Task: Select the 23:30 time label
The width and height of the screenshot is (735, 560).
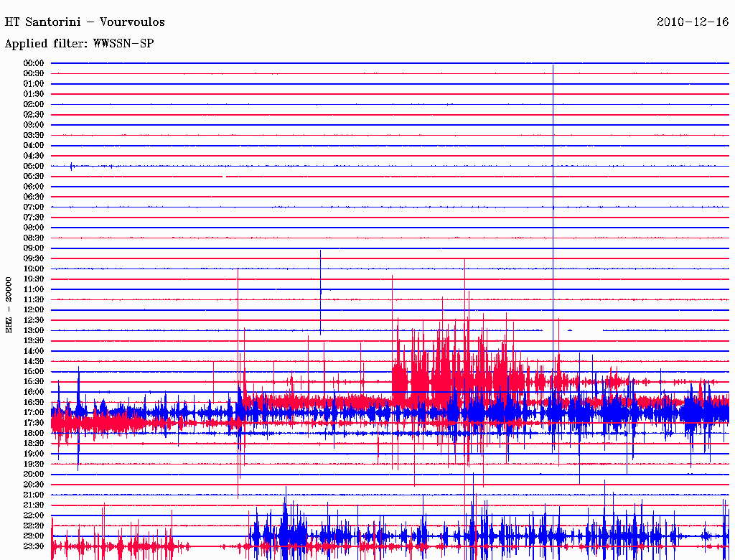Action: click(34, 546)
